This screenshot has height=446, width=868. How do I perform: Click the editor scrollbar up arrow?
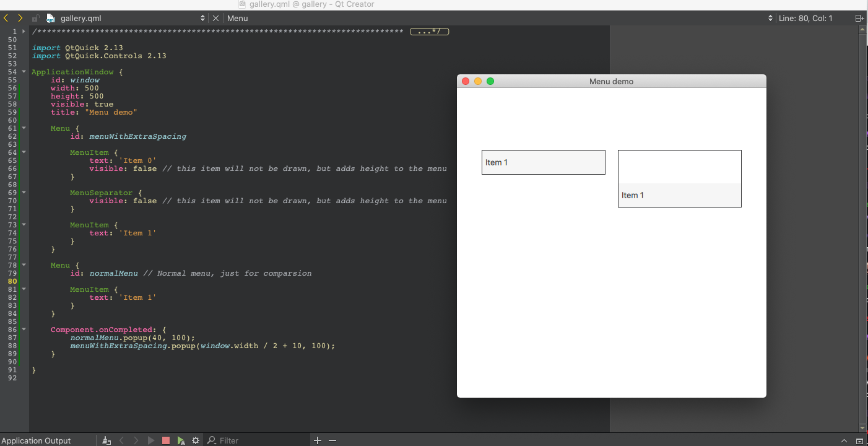(863, 30)
